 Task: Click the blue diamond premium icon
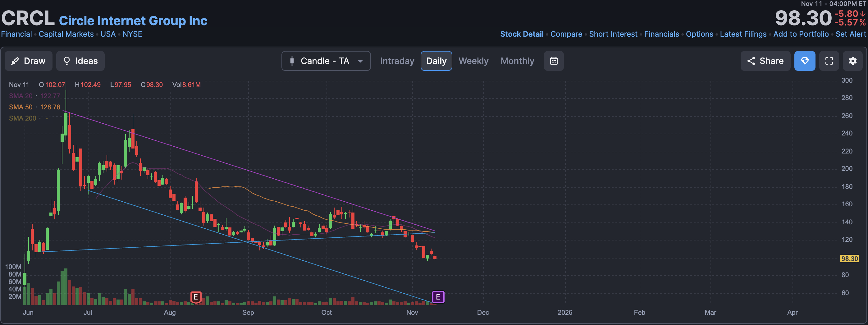coord(805,61)
